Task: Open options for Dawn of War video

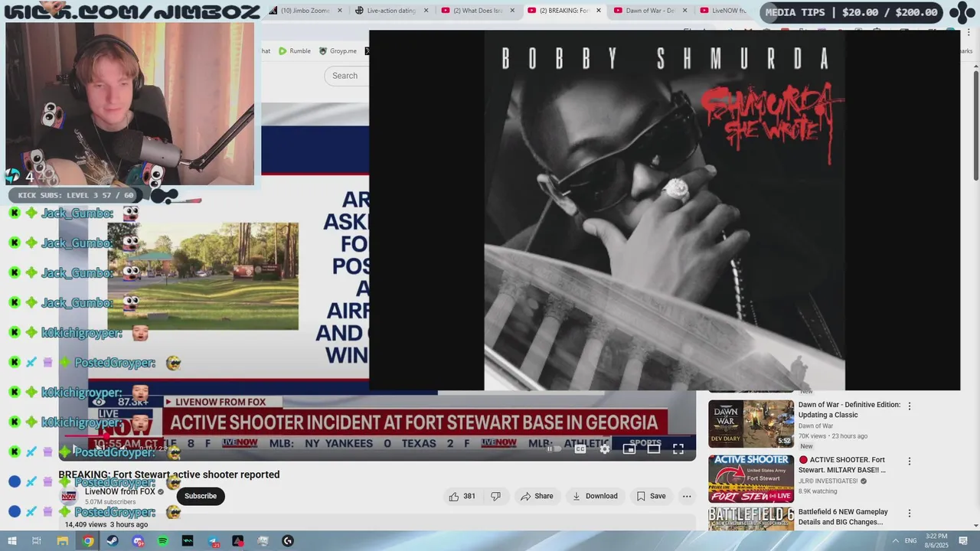Action: (910, 406)
